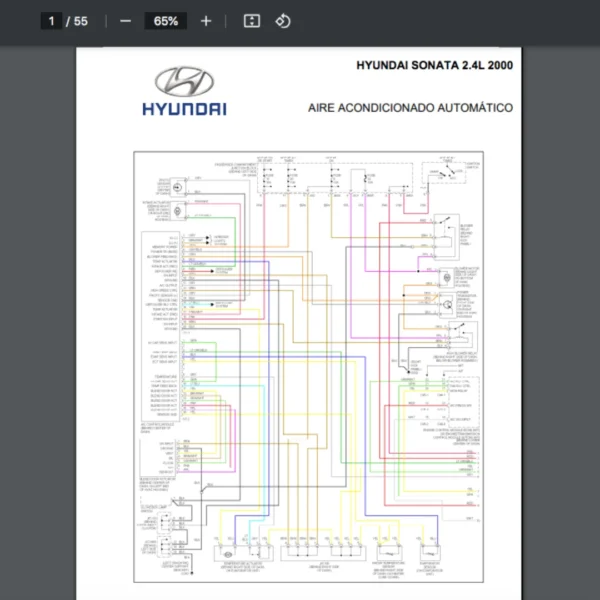This screenshot has width=600, height=600.
Task: Click the Hyundai oval logo emblem
Action: tap(184, 82)
